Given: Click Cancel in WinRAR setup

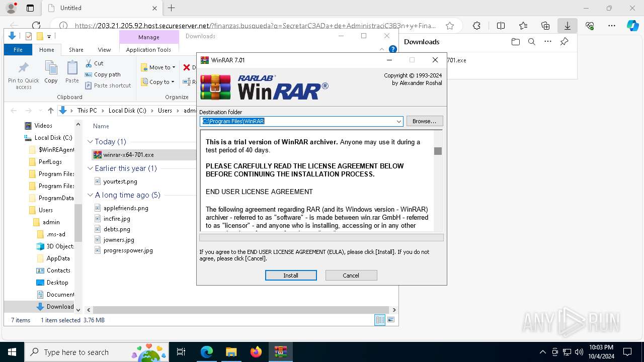Looking at the screenshot, I should [x=351, y=275].
